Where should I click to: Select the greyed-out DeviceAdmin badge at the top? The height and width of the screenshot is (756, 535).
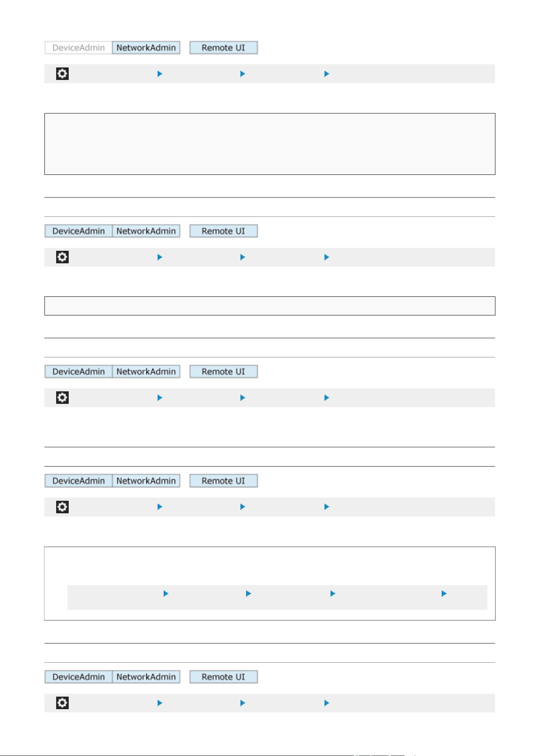(x=78, y=48)
